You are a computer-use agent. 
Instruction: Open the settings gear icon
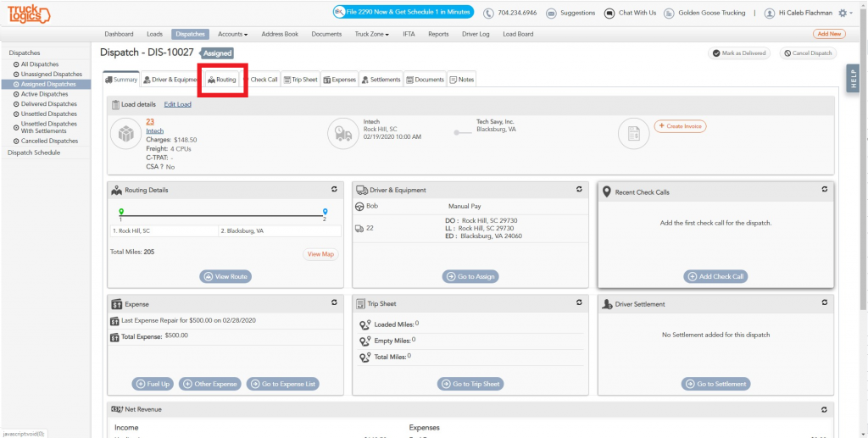[x=843, y=14]
